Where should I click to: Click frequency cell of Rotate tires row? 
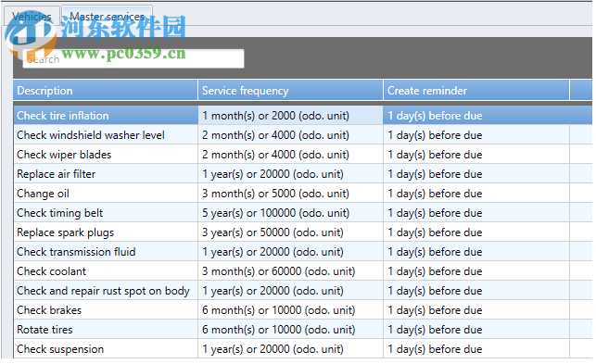(x=290, y=330)
